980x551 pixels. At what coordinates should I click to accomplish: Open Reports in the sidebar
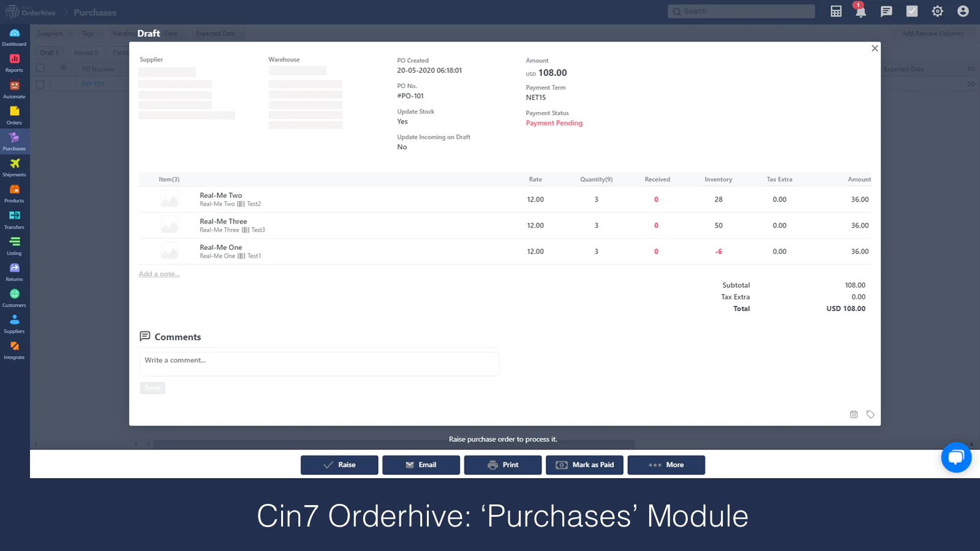[x=14, y=63]
